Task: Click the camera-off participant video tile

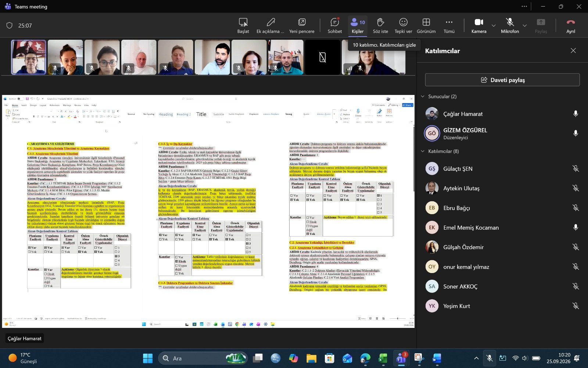Action: pyautogui.click(x=322, y=57)
